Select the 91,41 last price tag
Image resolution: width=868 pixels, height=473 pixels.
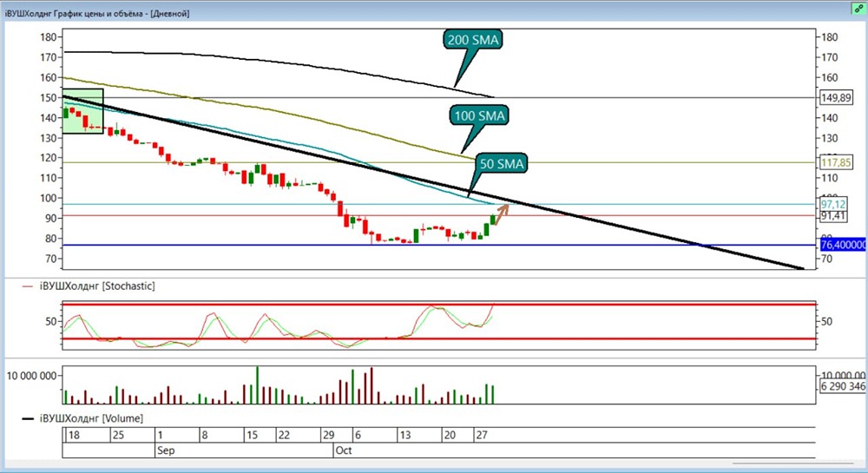(833, 216)
